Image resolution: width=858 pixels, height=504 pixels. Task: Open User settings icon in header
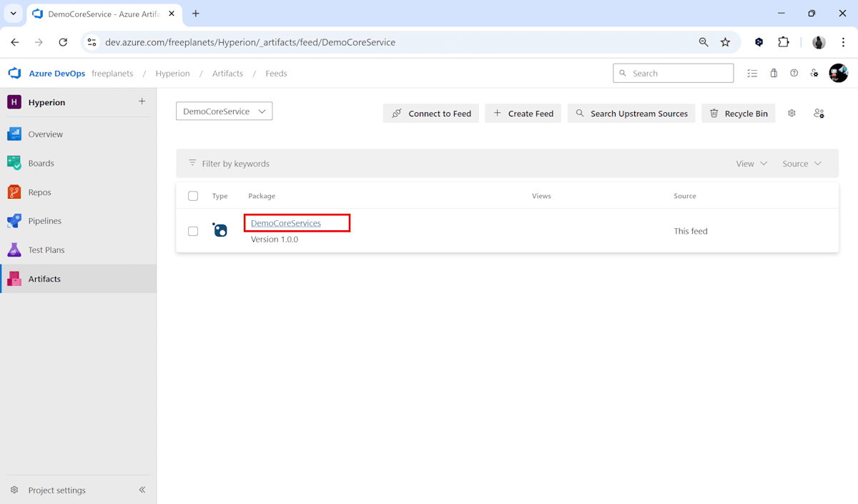pos(814,73)
